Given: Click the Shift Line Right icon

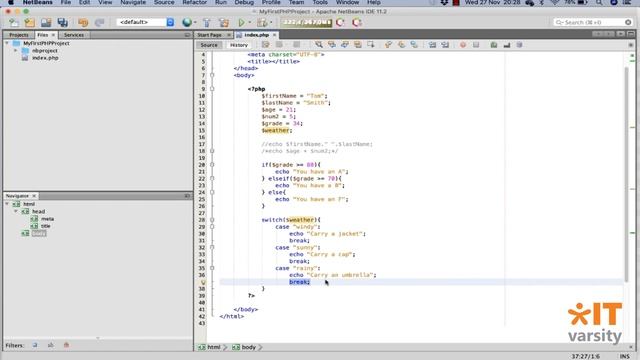Looking at the screenshot, I should click(445, 45).
